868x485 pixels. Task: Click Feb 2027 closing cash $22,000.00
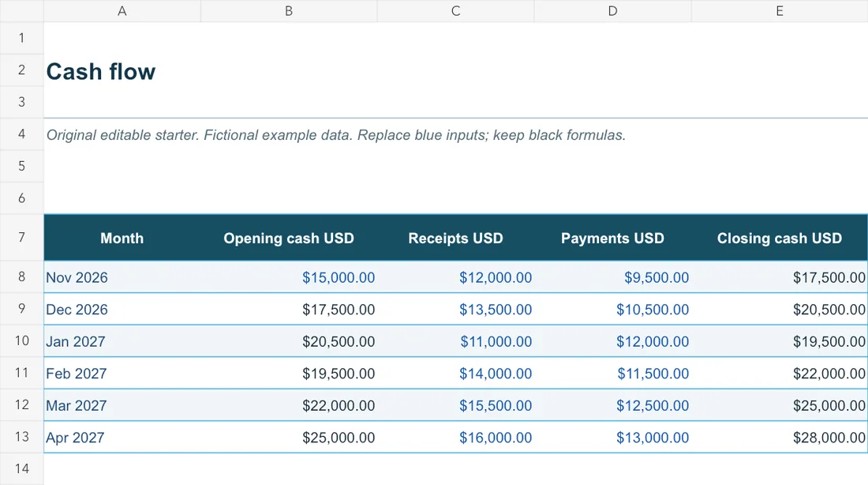pos(780,374)
